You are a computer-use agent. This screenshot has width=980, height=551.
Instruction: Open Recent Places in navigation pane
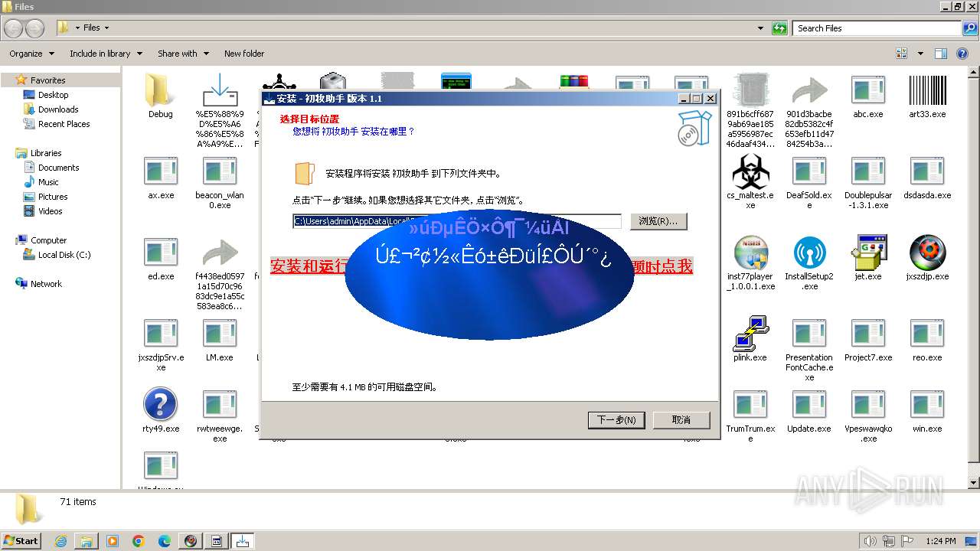pos(64,124)
